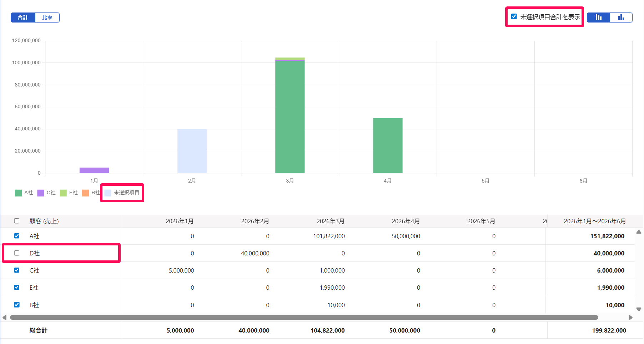Check the D社 row checkbox

pos(17,253)
